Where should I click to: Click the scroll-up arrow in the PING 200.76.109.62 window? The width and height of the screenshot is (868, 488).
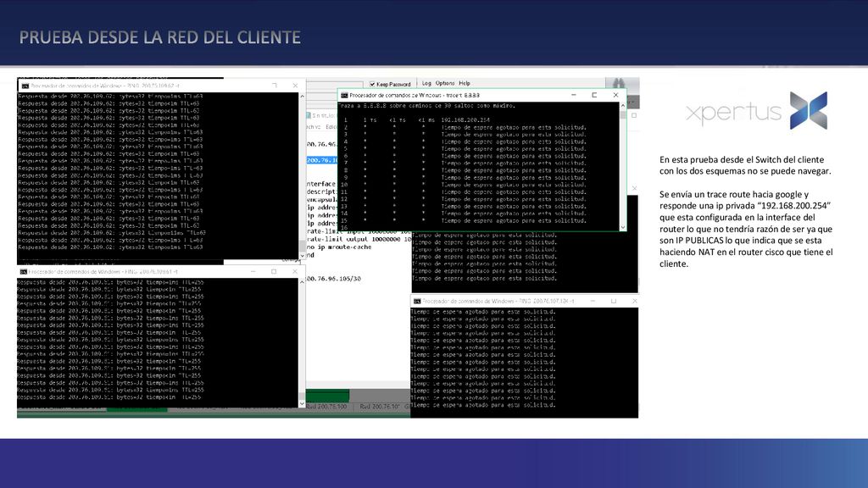point(302,97)
